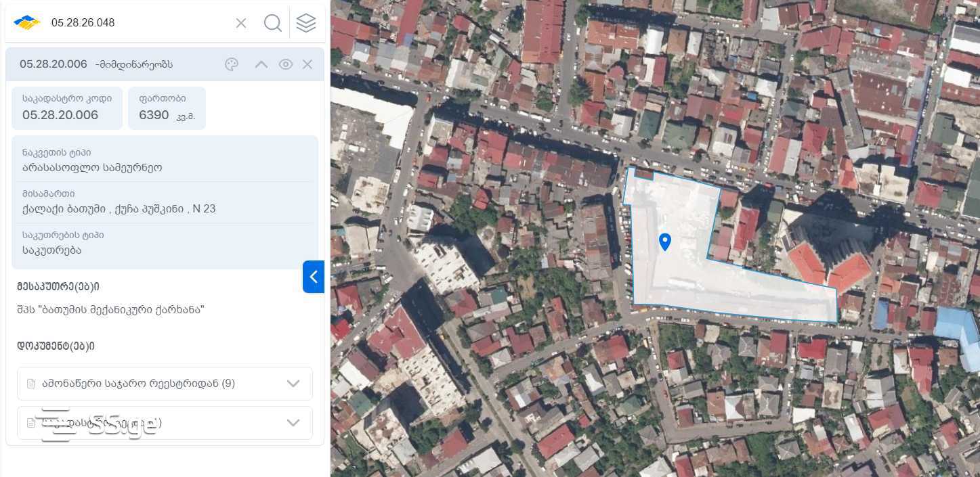The height and width of the screenshot is (477, 980).
Task: Click the საკადასტრო კოდი 05.28.20.006 card
Action: click(66, 108)
